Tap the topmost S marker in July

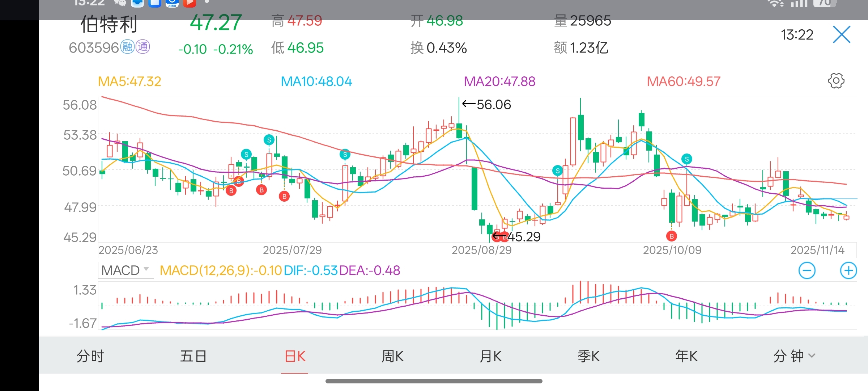[x=269, y=140]
